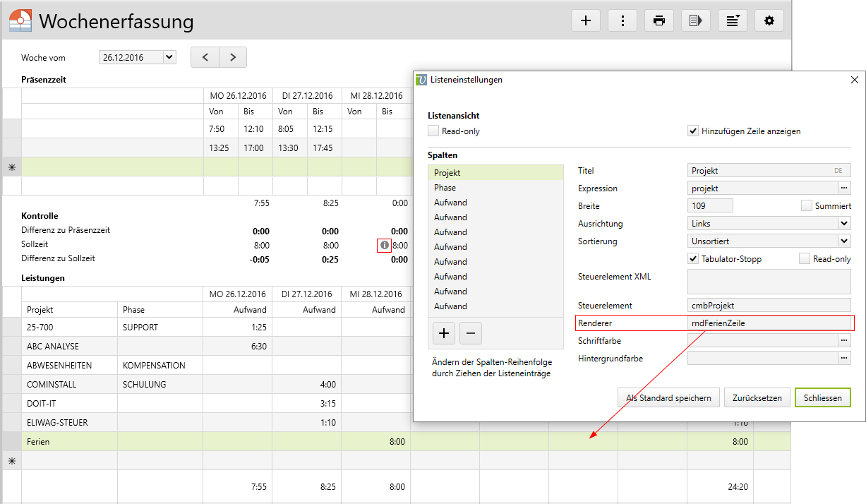Remove selected column with minus button
The width and height of the screenshot is (866, 504).
click(x=471, y=332)
